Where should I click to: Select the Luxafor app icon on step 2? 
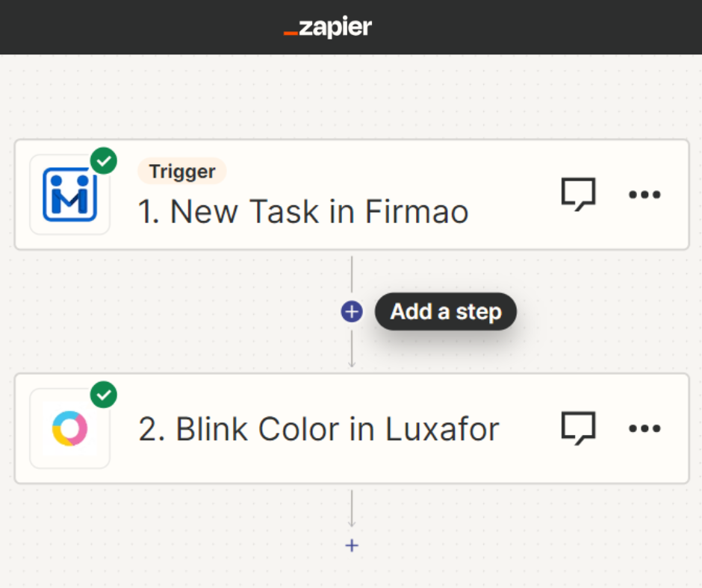69,428
